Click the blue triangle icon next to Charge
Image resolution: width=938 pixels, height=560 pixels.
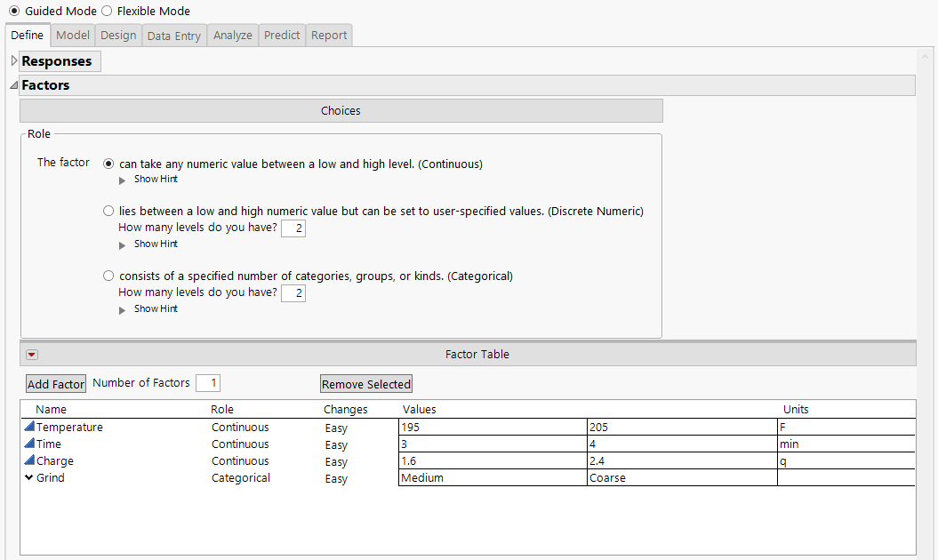(x=28, y=460)
